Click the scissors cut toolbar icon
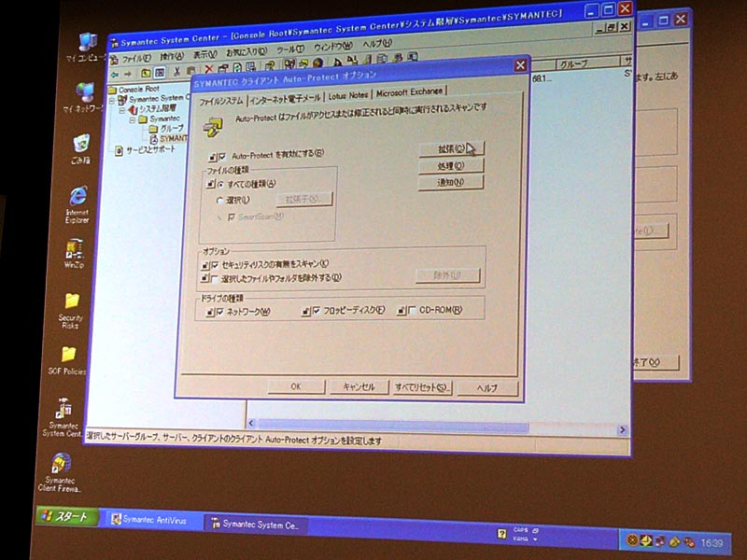 (176, 72)
